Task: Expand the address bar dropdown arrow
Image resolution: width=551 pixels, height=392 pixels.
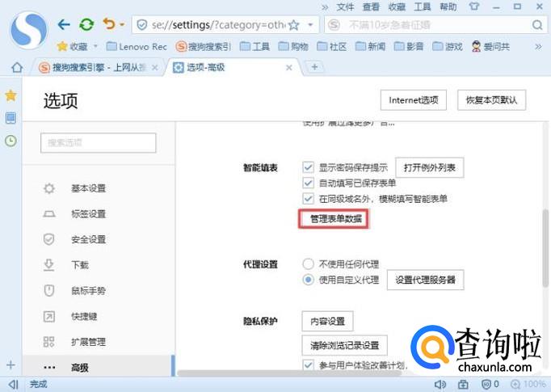Action: click(x=310, y=25)
